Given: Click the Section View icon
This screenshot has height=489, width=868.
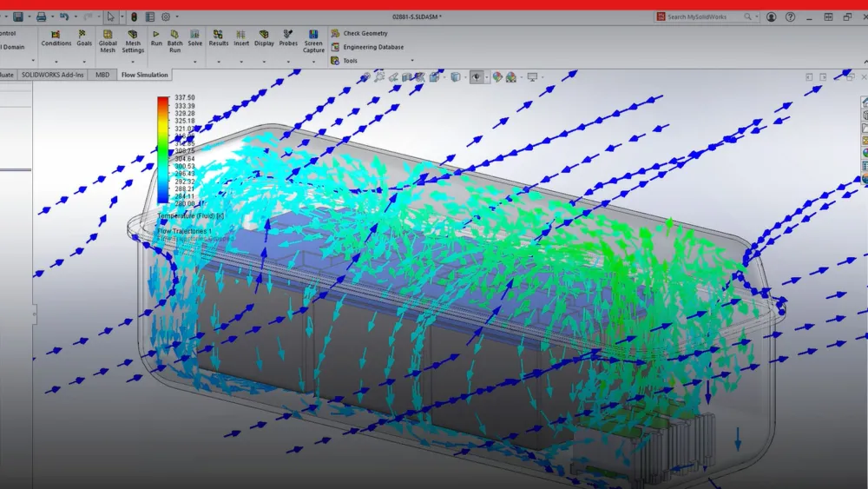Looking at the screenshot, I should [x=407, y=77].
